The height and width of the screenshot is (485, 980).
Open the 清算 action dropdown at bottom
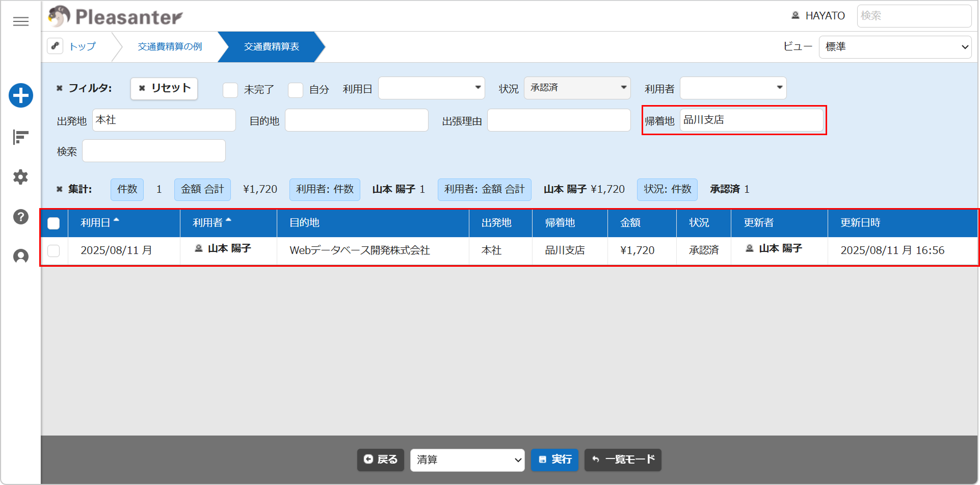(x=467, y=460)
